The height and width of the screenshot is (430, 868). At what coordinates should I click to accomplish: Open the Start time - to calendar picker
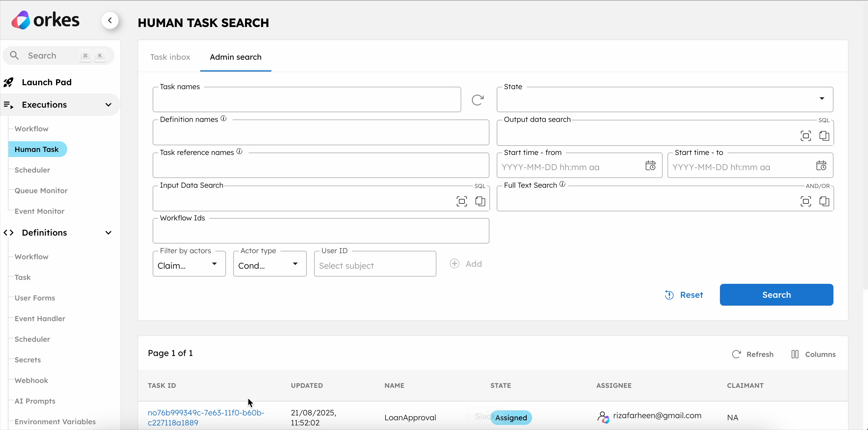pos(821,166)
